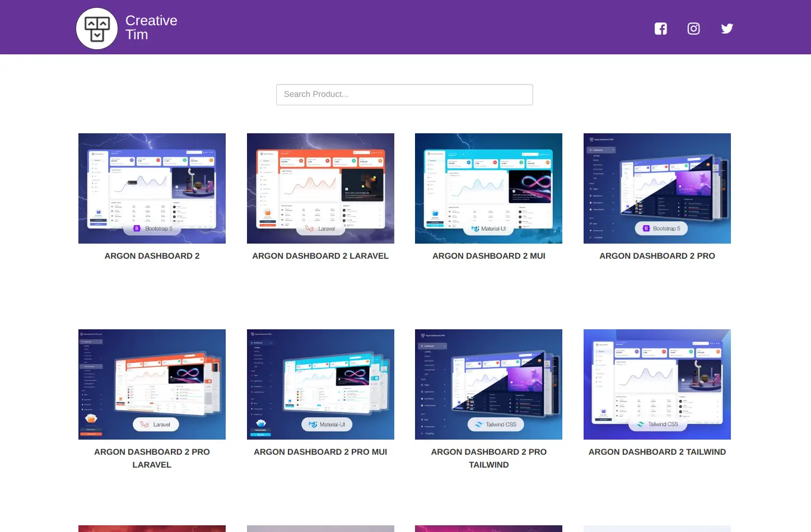Screen dimensions: 811x532
Task: Click the 'ARGON DASHBOARD 2 LARAVEL' title
Action: click(x=320, y=256)
